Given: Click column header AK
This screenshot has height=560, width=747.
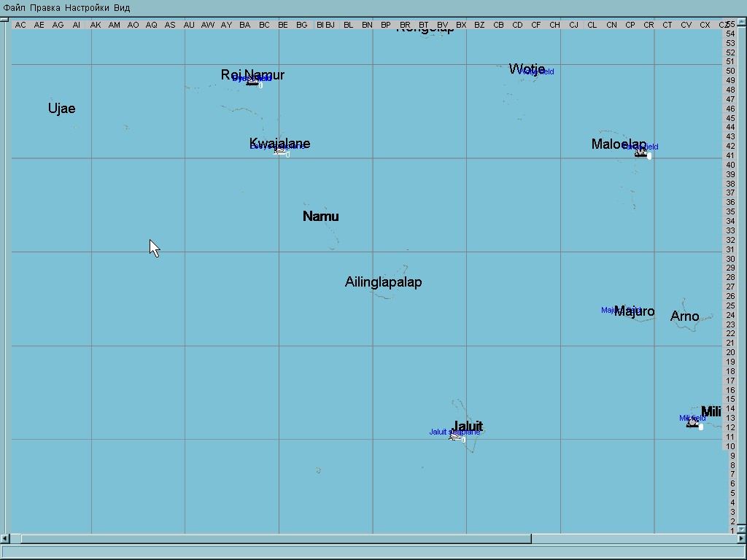Looking at the screenshot, I should coord(96,25).
